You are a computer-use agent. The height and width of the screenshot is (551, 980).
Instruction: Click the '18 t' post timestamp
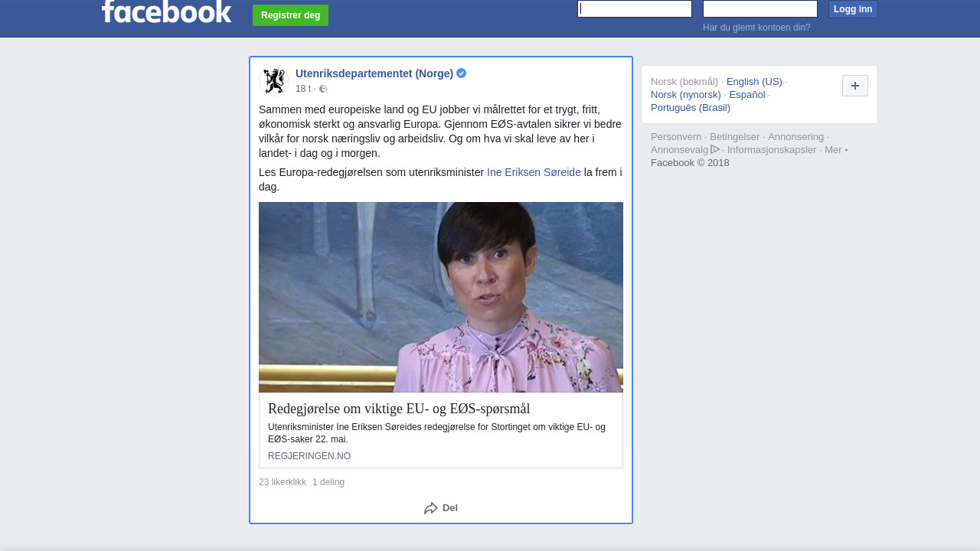303,89
